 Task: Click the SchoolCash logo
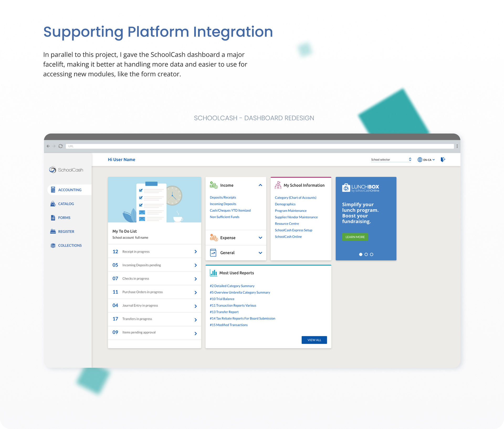(66, 170)
